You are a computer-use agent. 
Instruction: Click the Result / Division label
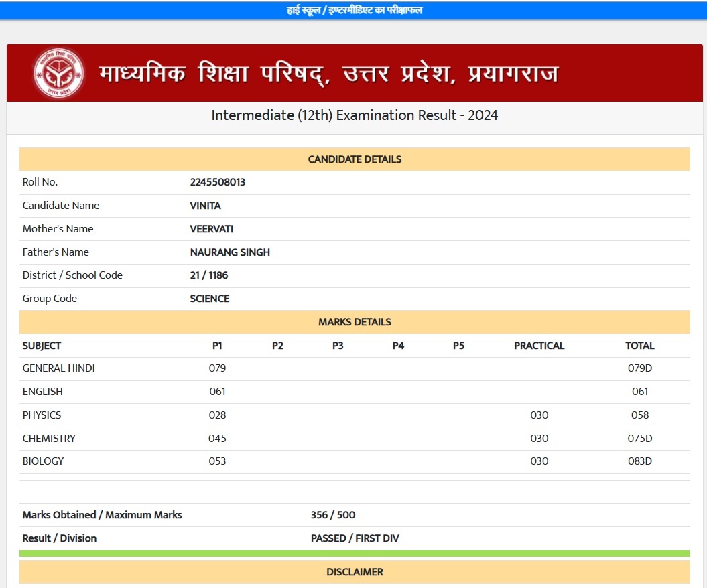60,538
